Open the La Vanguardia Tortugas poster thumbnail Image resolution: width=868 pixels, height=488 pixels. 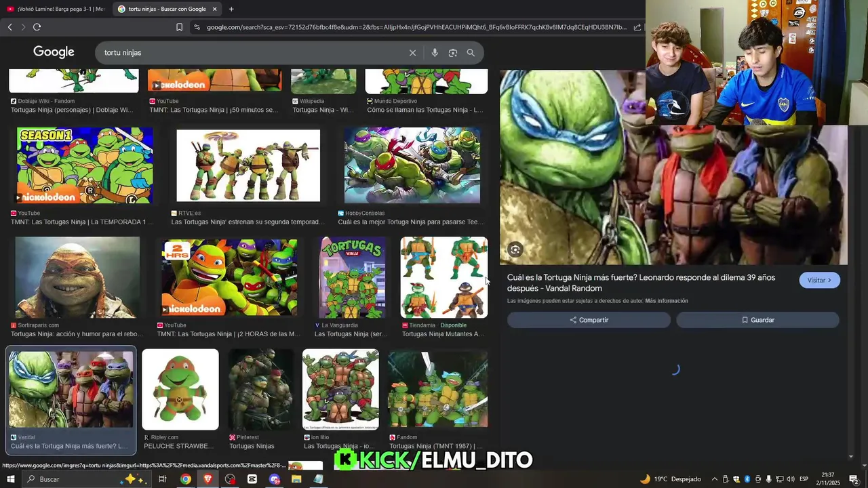(x=352, y=277)
